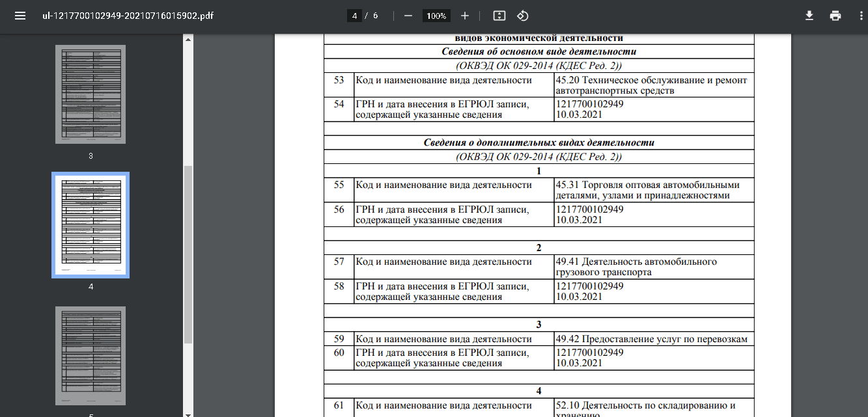Download the PDF file
Viewport: 868px width, 417px height.
point(809,16)
